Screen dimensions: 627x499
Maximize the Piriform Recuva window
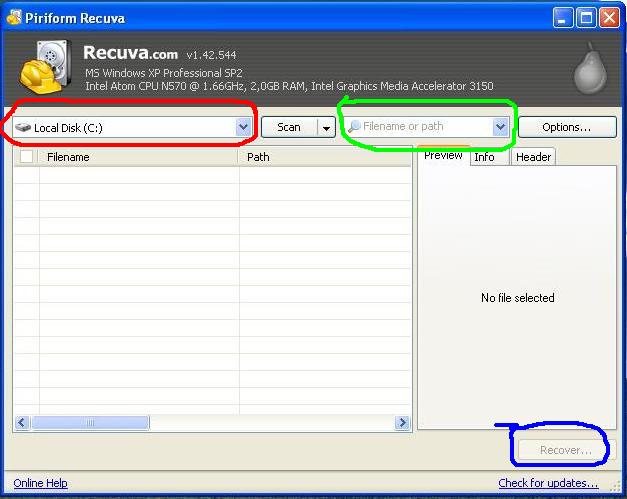(x=586, y=18)
